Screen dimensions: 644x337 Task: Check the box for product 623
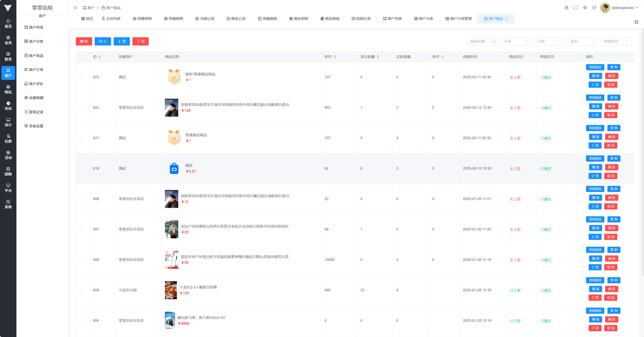point(81,77)
